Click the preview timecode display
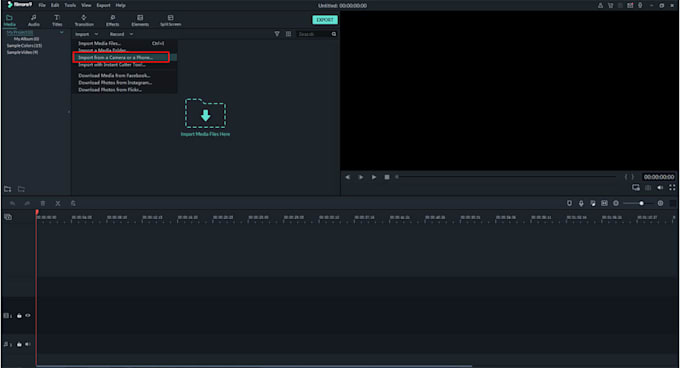The image size is (680, 368). point(659,177)
